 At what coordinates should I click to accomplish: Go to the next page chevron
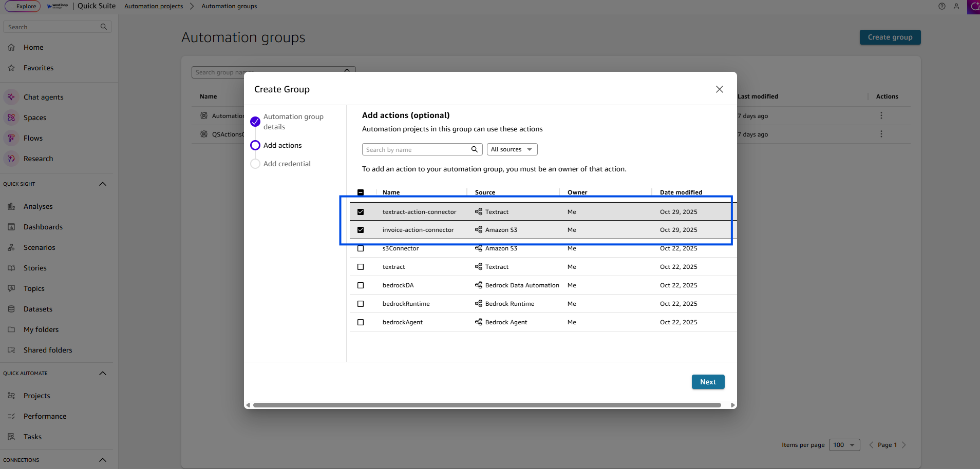pos(904,445)
